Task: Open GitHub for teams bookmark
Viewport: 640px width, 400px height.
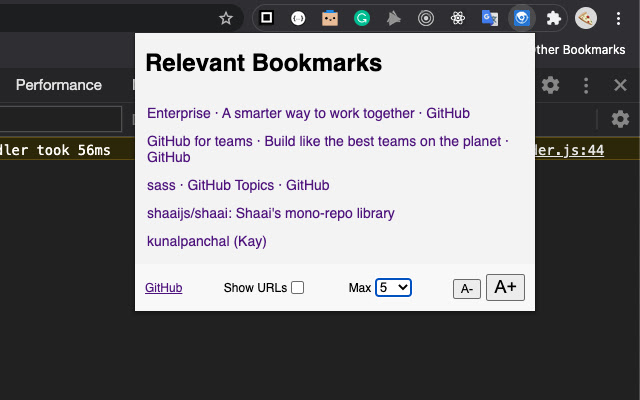Action: (x=328, y=149)
